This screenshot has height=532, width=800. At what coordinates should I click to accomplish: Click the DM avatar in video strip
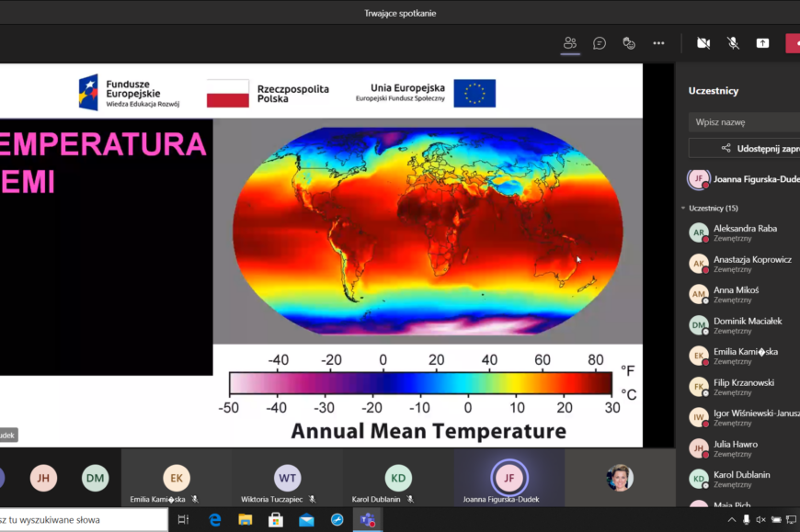coord(95,478)
